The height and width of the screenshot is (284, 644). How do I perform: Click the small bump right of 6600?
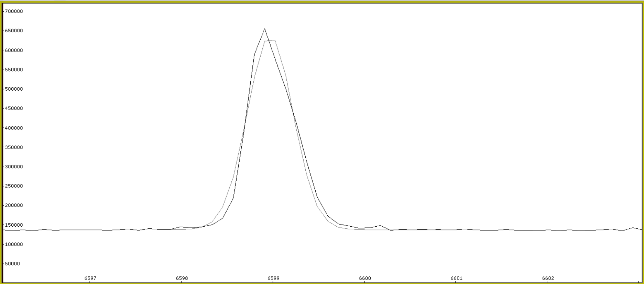tap(380, 226)
